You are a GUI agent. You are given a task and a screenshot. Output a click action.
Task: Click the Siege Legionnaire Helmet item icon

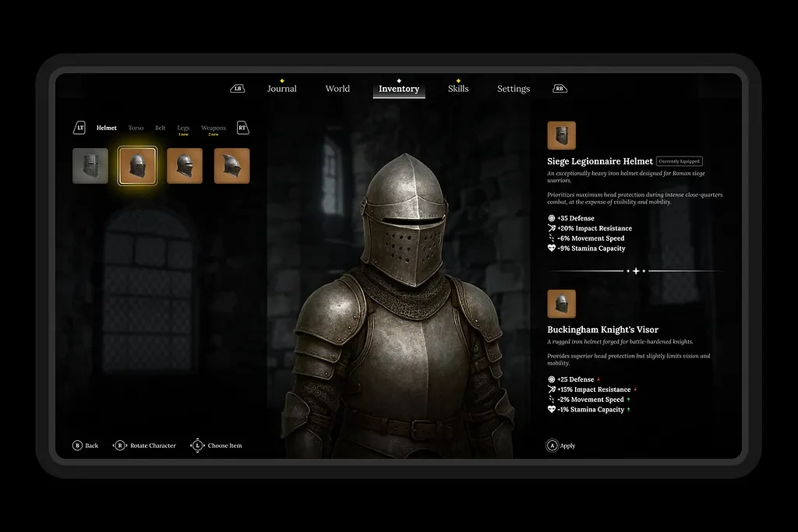(x=562, y=136)
